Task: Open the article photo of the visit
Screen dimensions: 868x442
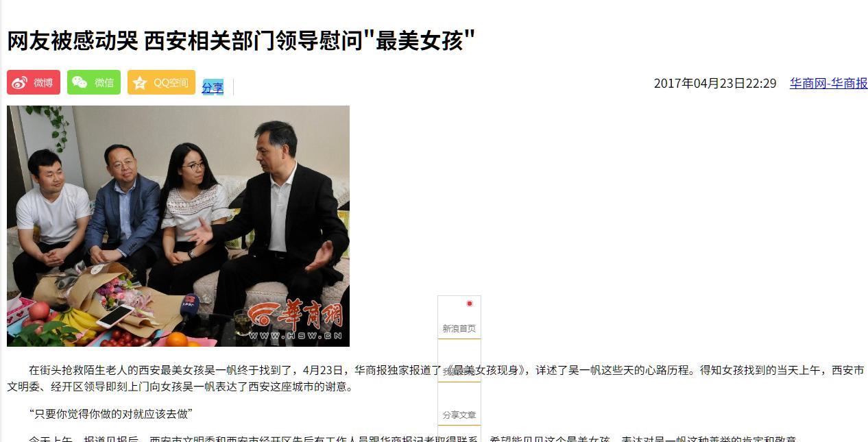Action: point(178,226)
